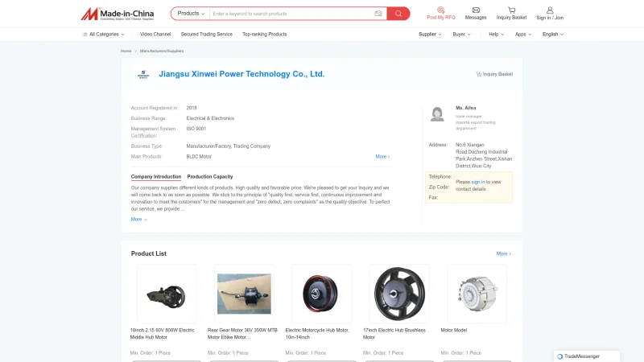Expand the Supplier dropdown menu
This screenshot has width=644, height=362.
click(x=430, y=35)
